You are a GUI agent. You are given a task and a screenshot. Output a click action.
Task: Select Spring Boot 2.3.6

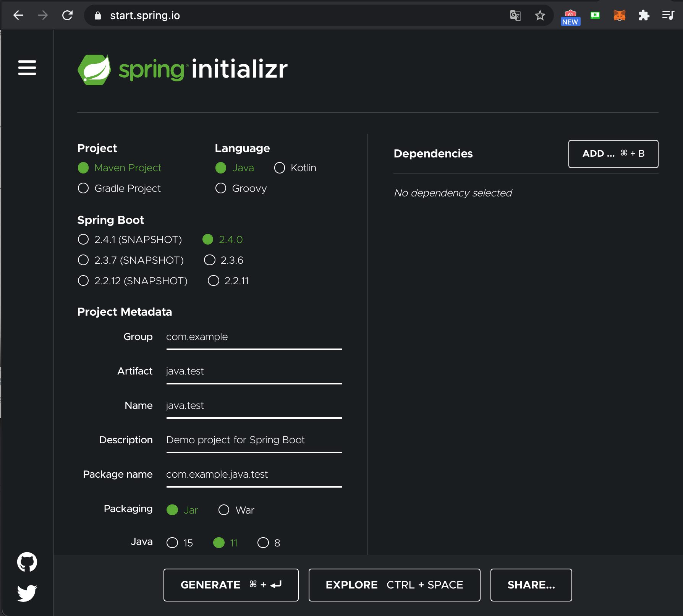tap(224, 260)
